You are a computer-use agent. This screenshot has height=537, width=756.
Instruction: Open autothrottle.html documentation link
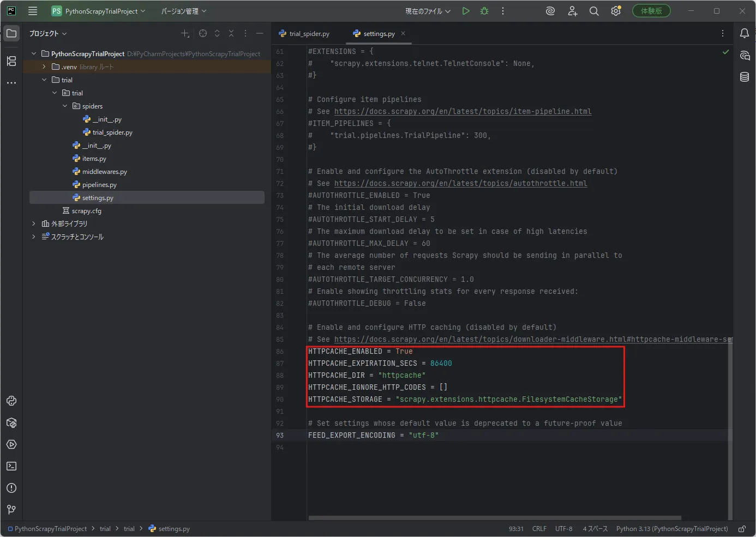click(460, 183)
